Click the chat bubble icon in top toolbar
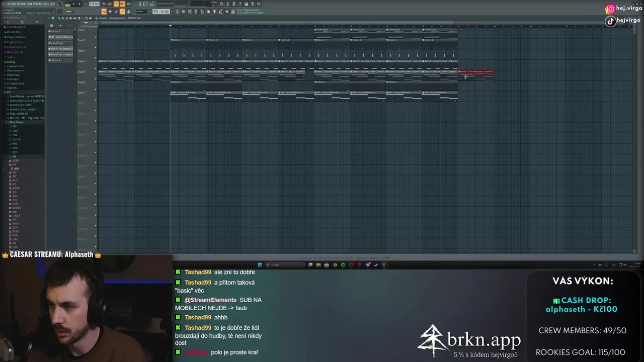Viewport: 644px width, 362px height. [x=259, y=4]
